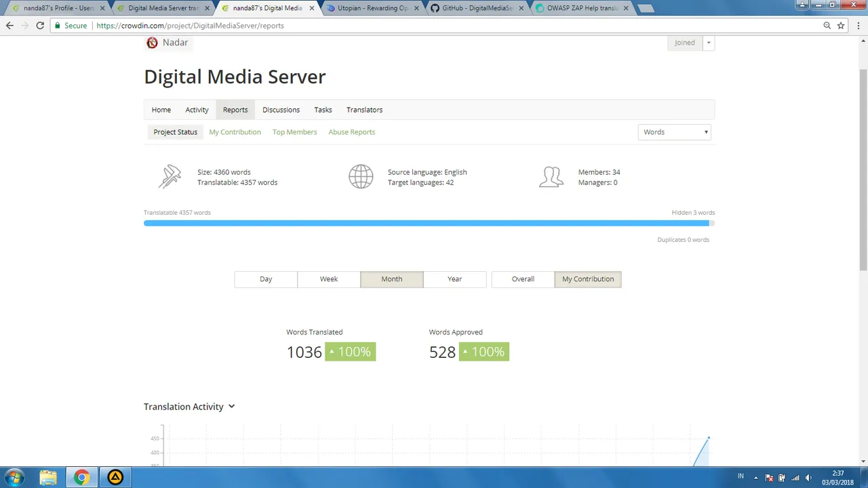Viewport: 868px width, 488px height.
Task: Open the Discussions project tab
Action: [281, 110]
